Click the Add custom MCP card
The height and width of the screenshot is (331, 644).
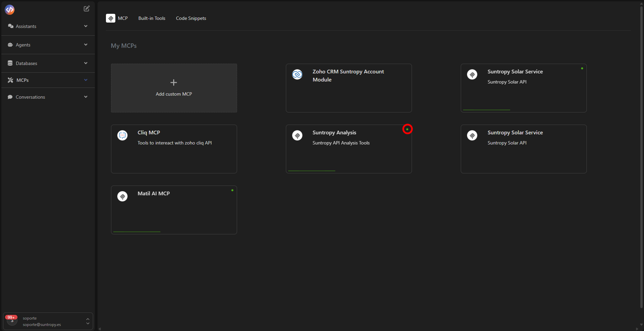click(174, 88)
